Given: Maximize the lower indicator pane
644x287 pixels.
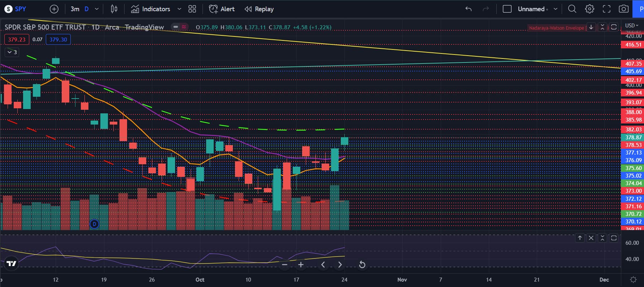Looking at the screenshot, I should 614,238.
